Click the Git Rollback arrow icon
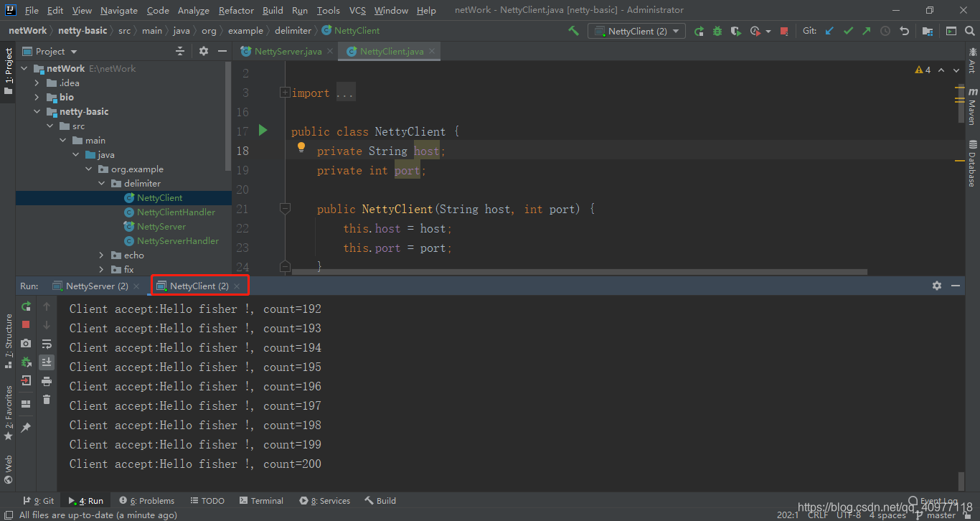Viewport: 980px width, 521px height. 905,31
